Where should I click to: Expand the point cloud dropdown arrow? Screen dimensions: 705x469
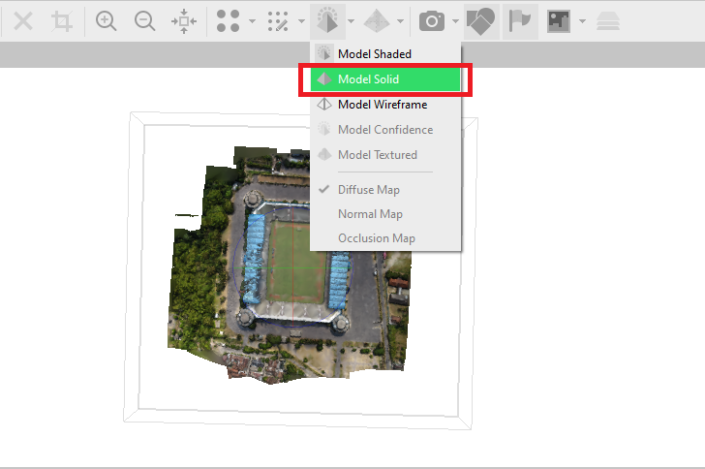(x=251, y=21)
